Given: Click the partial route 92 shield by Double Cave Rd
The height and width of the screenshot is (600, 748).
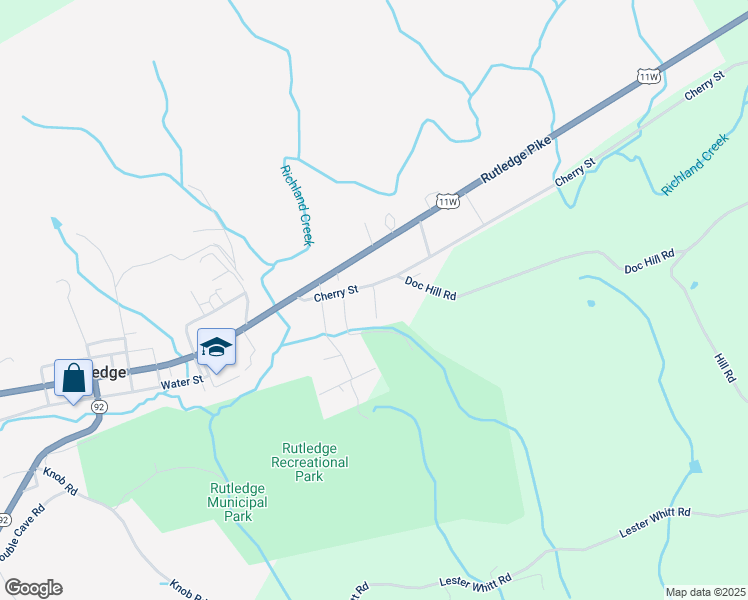Looking at the screenshot, I should click(x=5, y=520).
